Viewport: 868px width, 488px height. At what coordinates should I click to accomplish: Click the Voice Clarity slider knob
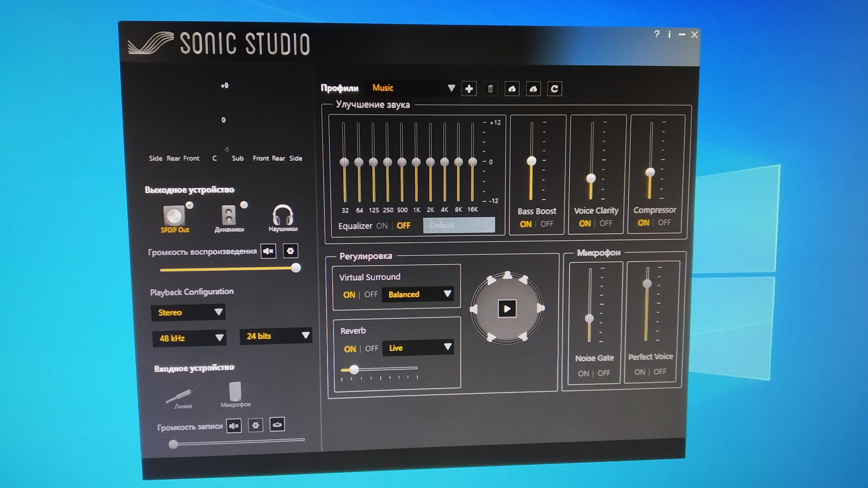point(591,178)
